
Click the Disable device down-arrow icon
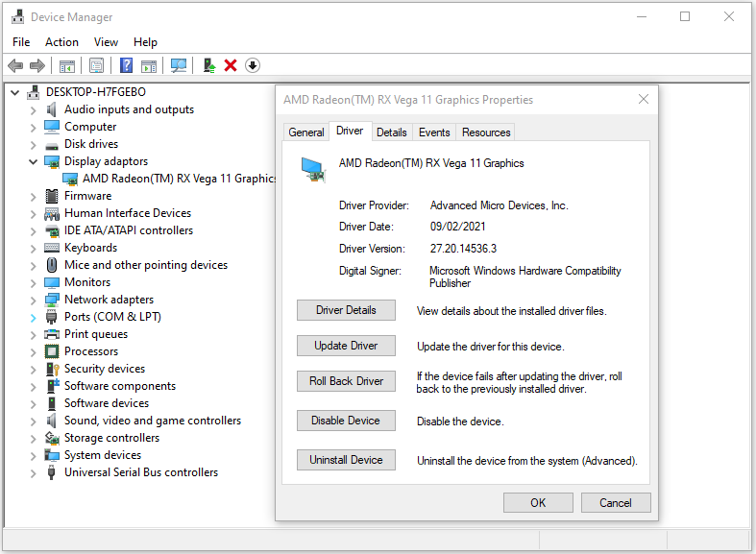tap(253, 65)
